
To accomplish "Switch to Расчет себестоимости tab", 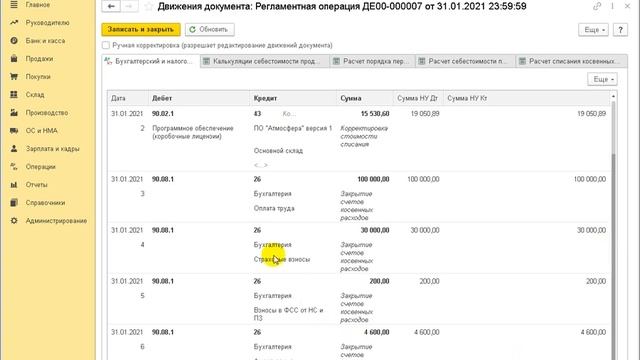I will 465,61.
